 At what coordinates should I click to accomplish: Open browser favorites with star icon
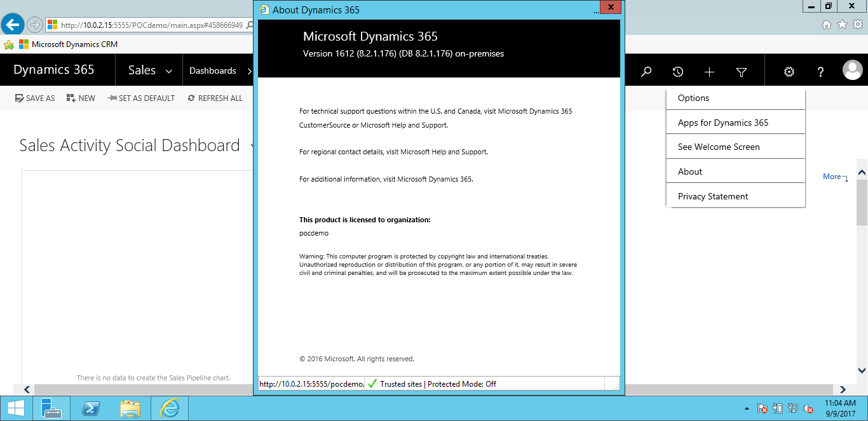click(842, 23)
